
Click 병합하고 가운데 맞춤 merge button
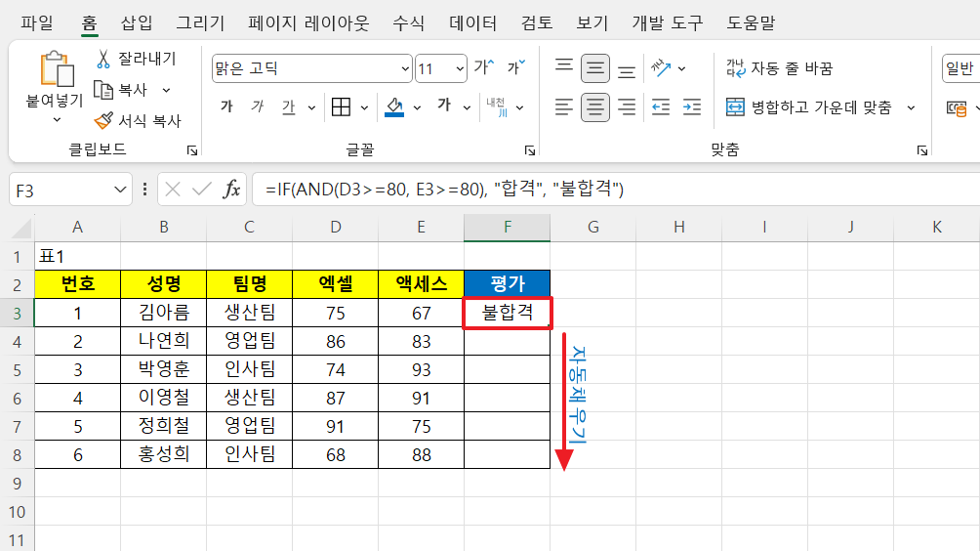point(809,106)
